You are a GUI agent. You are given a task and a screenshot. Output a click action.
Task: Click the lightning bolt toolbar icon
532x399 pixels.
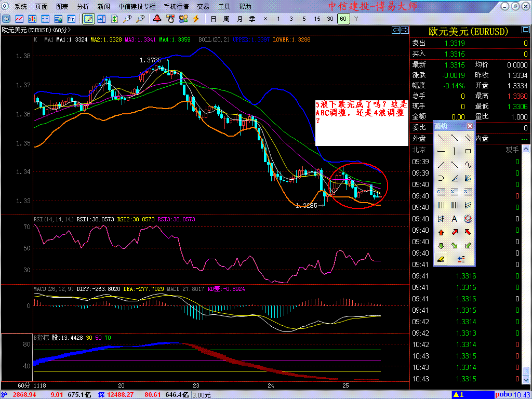(x=196, y=19)
